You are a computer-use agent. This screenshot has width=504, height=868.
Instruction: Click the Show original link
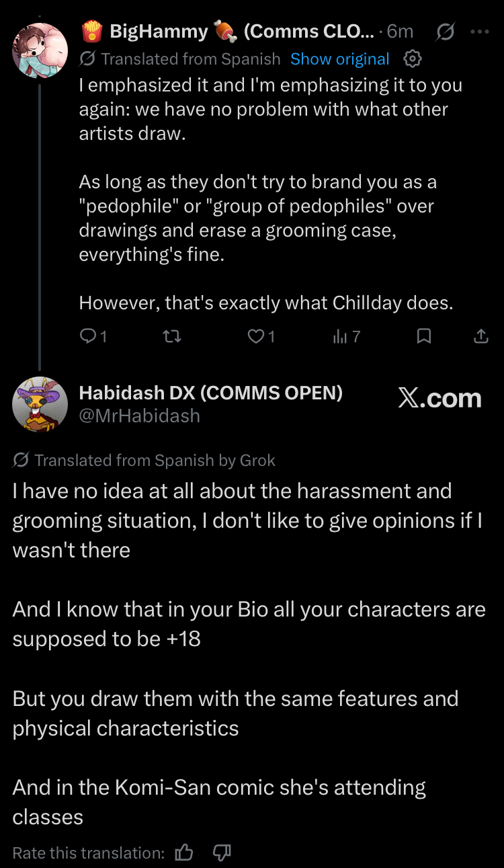339,59
